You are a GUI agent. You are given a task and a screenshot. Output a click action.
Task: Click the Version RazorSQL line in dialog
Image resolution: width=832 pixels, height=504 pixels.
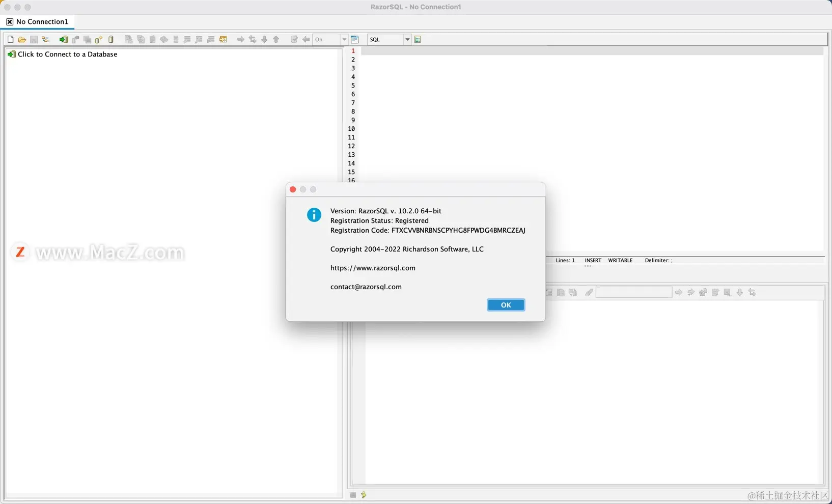tap(386, 211)
